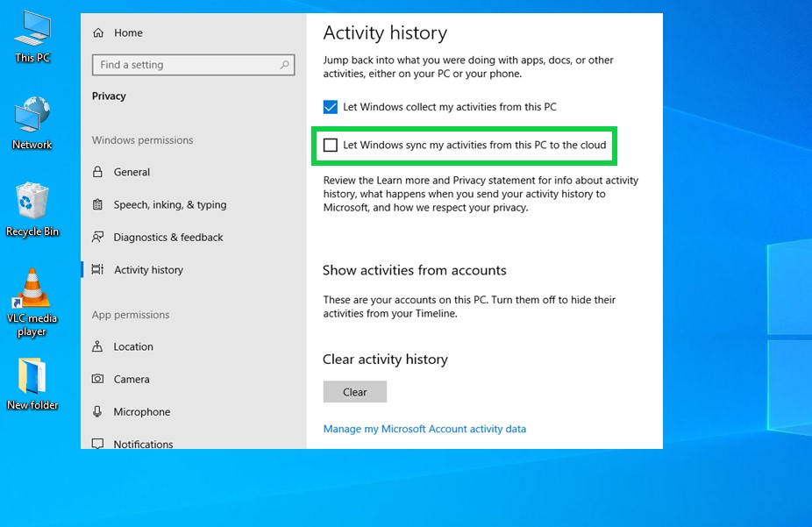812x527 pixels.
Task: Click the Microphone permission icon
Action: pyautogui.click(x=97, y=411)
